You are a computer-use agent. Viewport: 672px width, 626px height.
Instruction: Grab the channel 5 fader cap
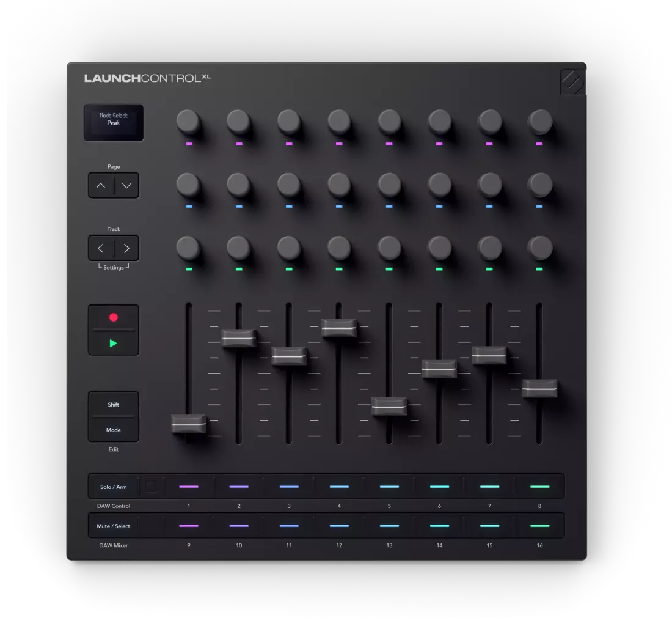tap(389, 407)
